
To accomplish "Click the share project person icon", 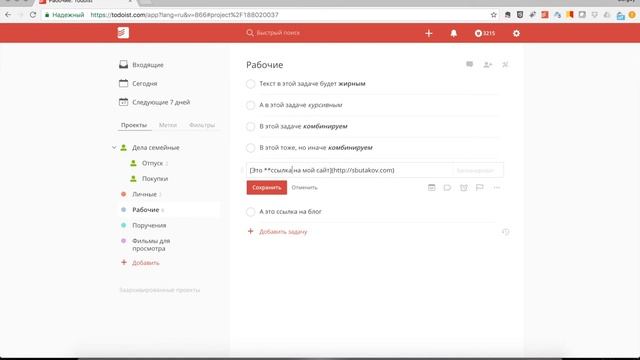I will click(488, 64).
